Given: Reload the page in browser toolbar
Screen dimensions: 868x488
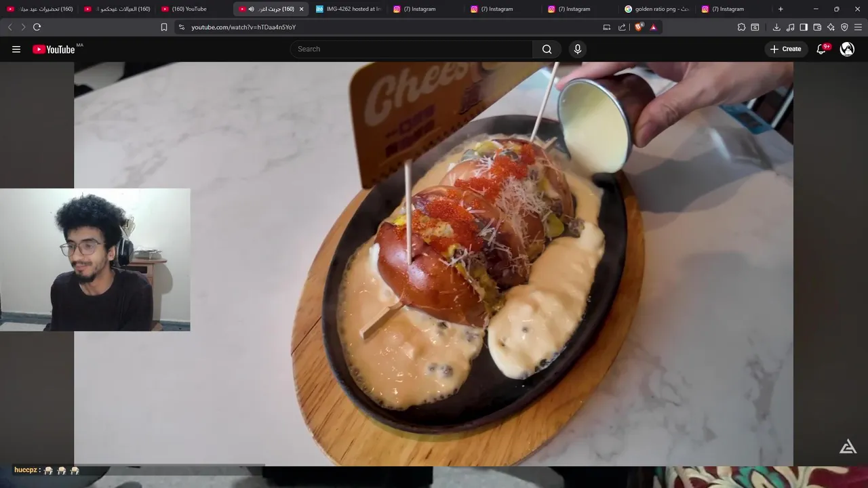Looking at the screenshot, I should (x=37, y=27).
